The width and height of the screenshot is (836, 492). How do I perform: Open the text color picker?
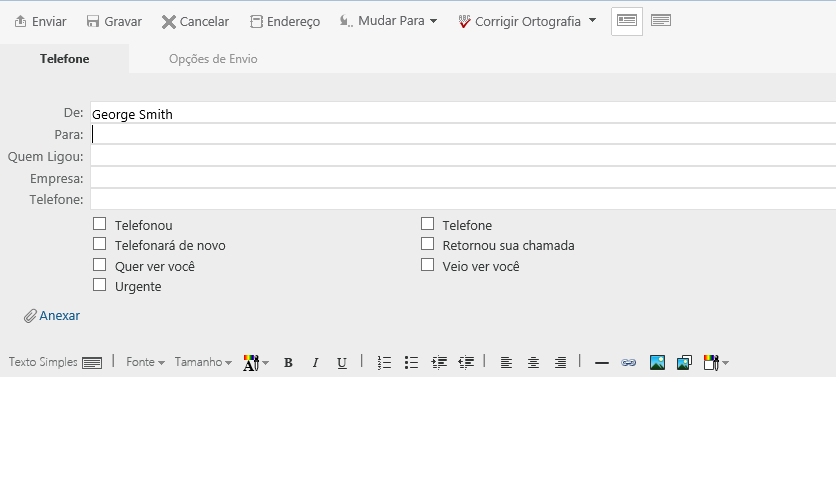click(256, 363)
